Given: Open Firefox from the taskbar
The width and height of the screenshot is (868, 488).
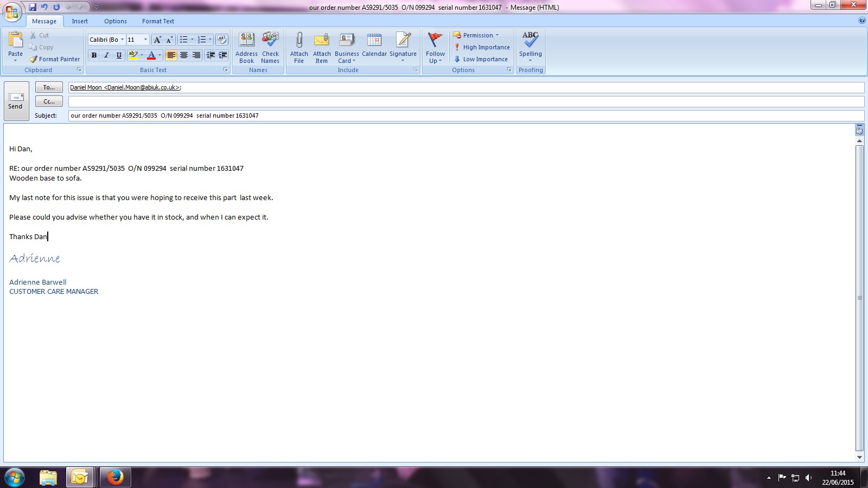Looking at the screenshot, I should (115, 477).
